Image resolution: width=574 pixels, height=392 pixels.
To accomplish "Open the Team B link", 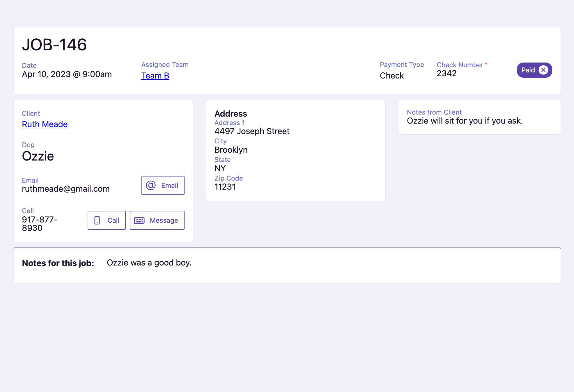I will 155,76.
